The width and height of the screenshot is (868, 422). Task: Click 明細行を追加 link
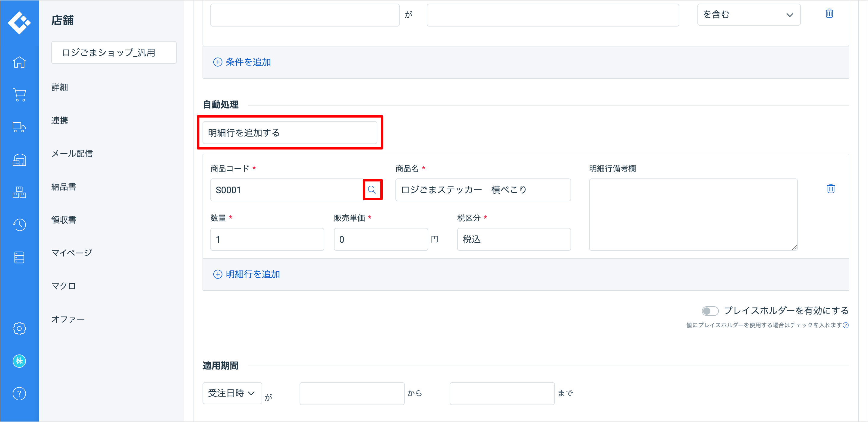[247, 274]
